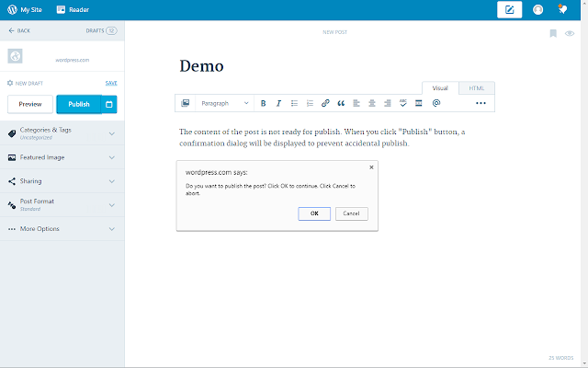
Task: Align text right
Action: [388, 103]
